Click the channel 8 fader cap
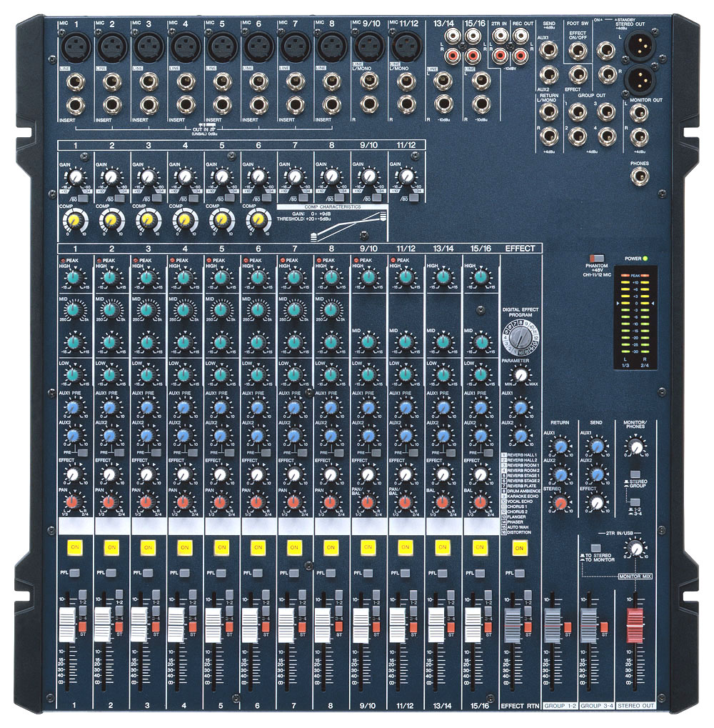 (323, 625)
